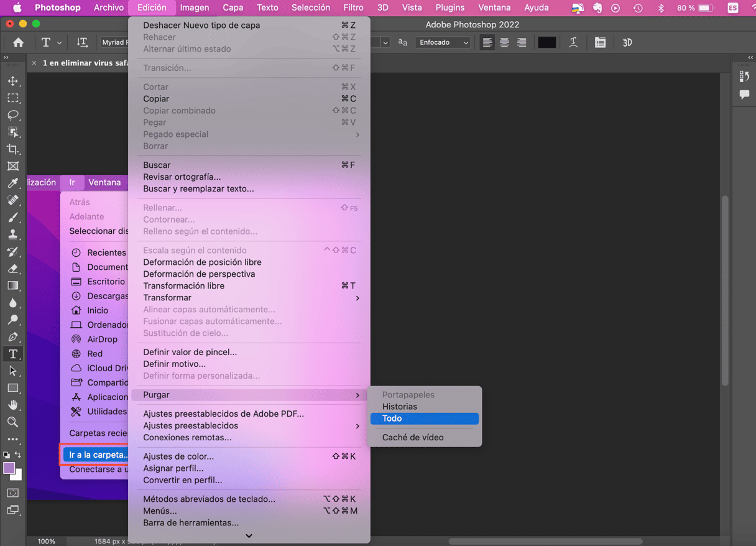Select the Gradient tool
This screenshot has width=756, height=546.
click(12, 285)
